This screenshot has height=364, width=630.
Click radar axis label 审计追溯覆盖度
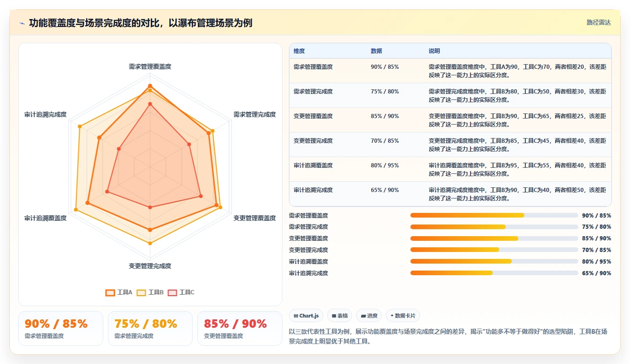tap(46, 218)
